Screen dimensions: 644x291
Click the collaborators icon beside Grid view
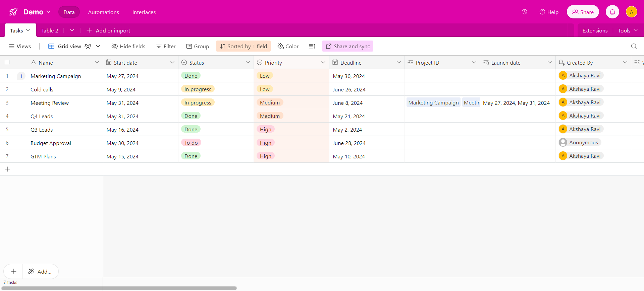(88, 46)
